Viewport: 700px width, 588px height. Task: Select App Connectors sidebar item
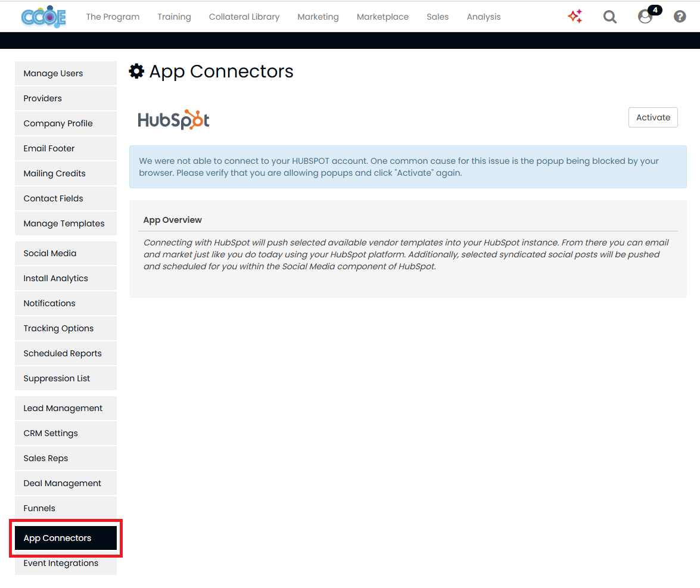pyautogui.click(x=66, y=538)
